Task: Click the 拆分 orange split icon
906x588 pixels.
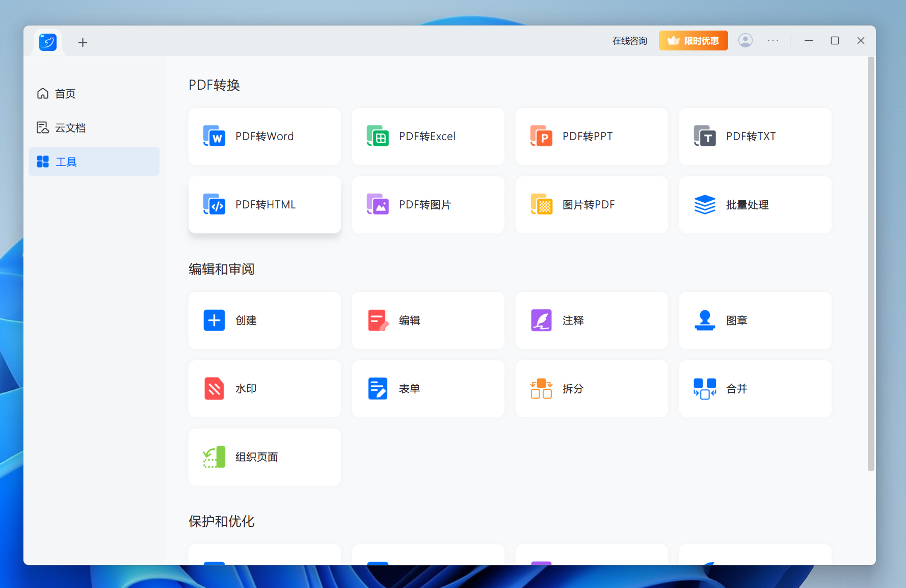Action: [x=541, y=388]
